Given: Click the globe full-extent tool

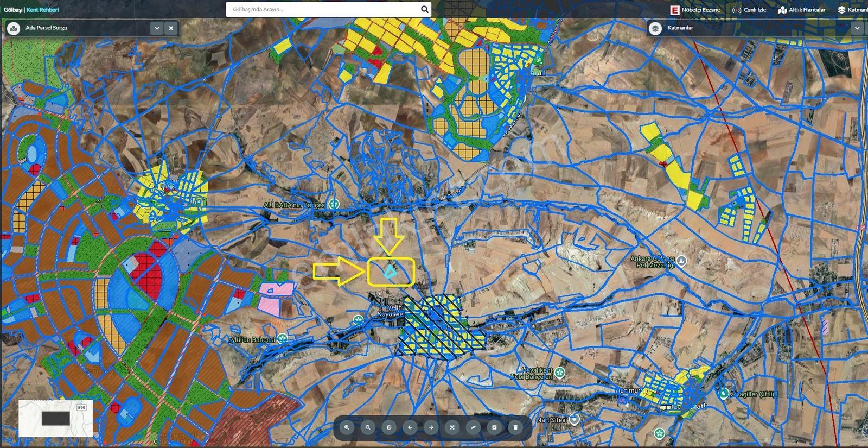Looking at the screenshot, I should pos(389,427).
